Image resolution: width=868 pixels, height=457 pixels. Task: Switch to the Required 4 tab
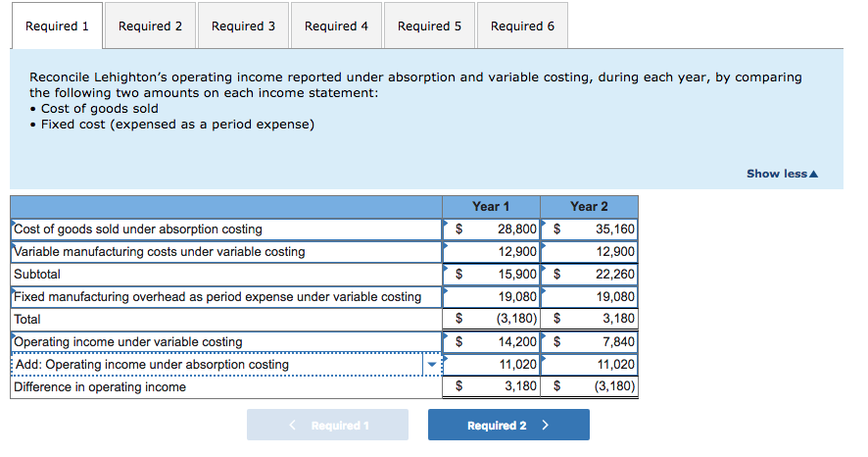pyautogui.click(x=336, y=26)
